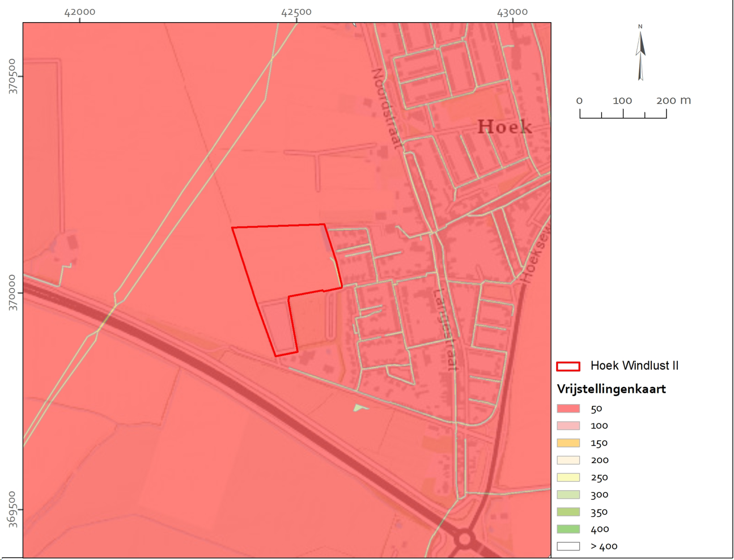Viewport: 734px width, 560px height.
Task: Click the 'Langestraat' street label
Action: pos(445,329)
